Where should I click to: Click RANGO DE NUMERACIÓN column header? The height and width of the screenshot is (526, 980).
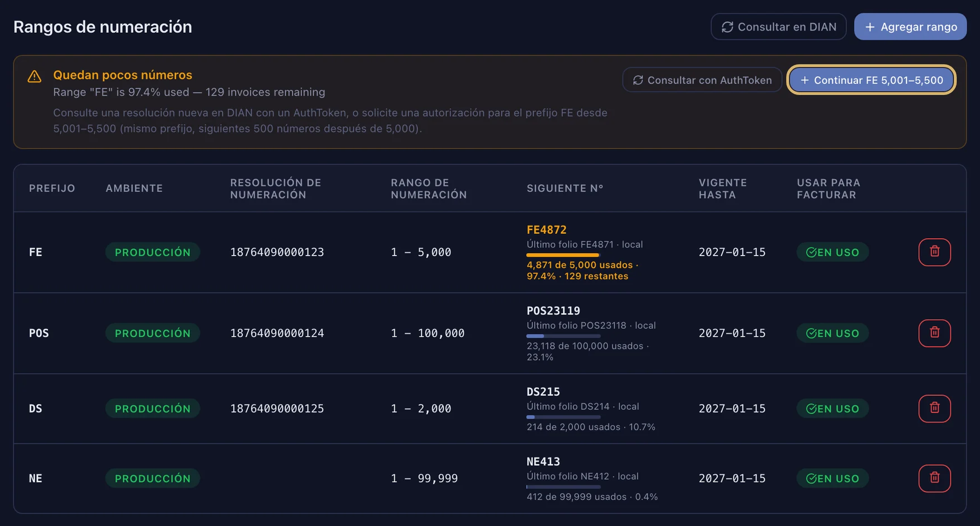[x=429, y=189]
